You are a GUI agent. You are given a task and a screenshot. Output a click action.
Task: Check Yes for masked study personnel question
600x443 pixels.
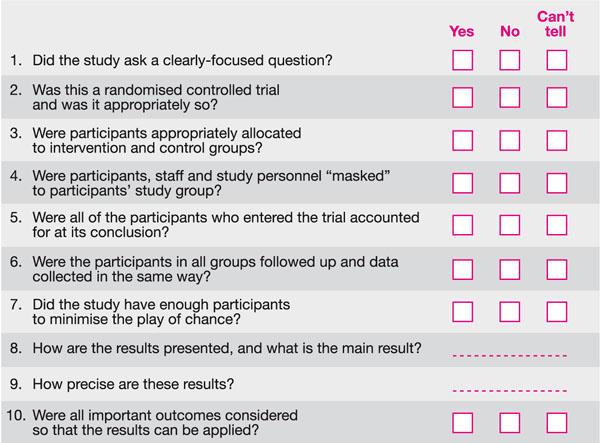[462, 183]
